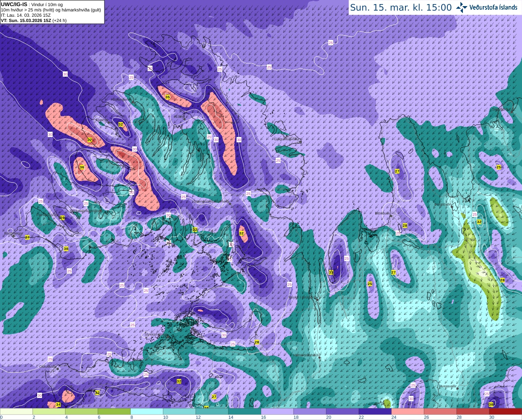Click the legend scale value 16
The width and height of the screenshot is (522, 420).
263,417
